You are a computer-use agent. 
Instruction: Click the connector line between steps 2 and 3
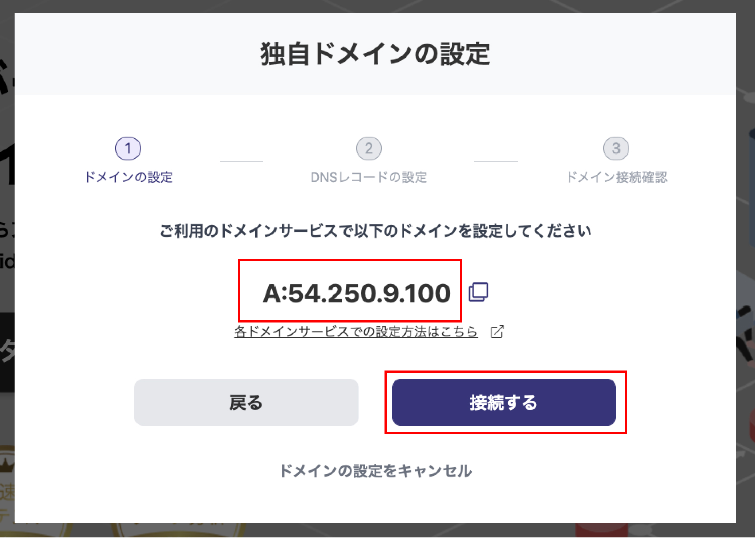tap(496, 162)
